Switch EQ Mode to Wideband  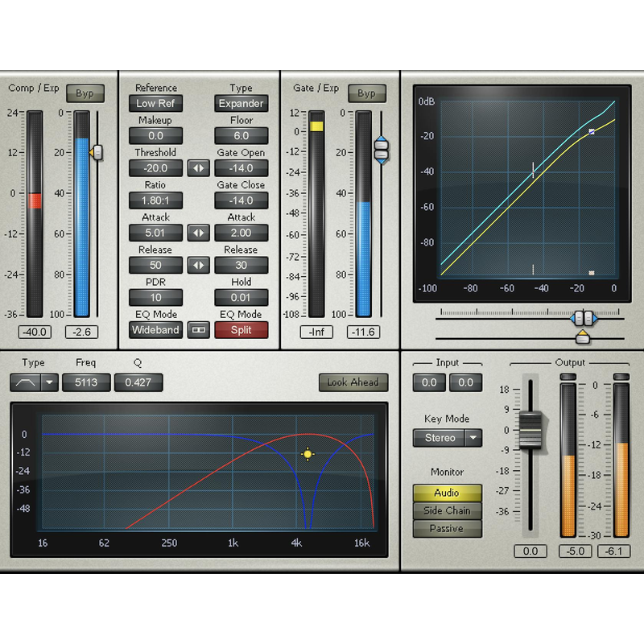[155, 330]
